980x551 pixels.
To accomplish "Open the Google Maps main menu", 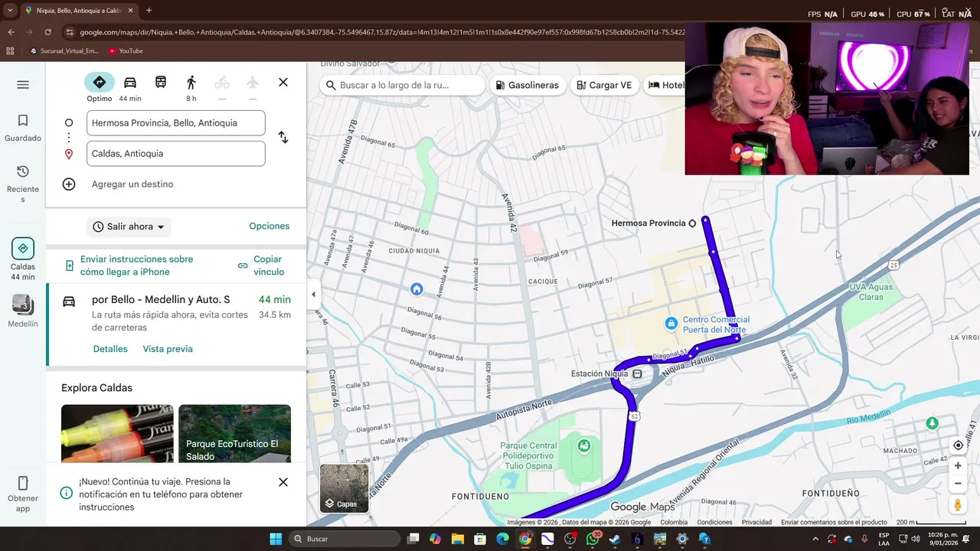I will coord(23,84).
